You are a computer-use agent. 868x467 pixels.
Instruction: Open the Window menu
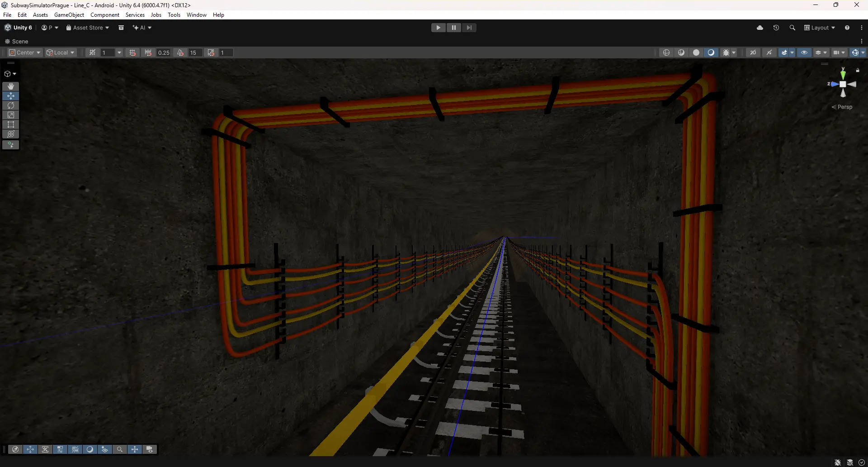tap(197, 15)
